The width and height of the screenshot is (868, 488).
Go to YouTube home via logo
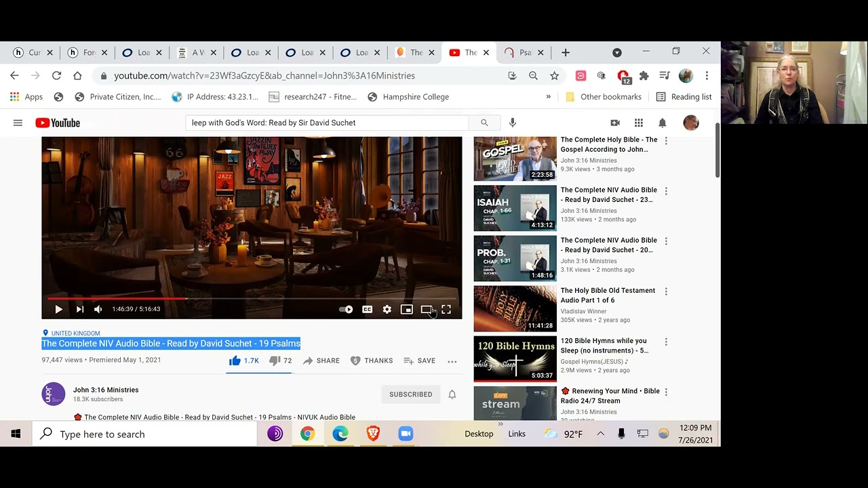(58, 123)
